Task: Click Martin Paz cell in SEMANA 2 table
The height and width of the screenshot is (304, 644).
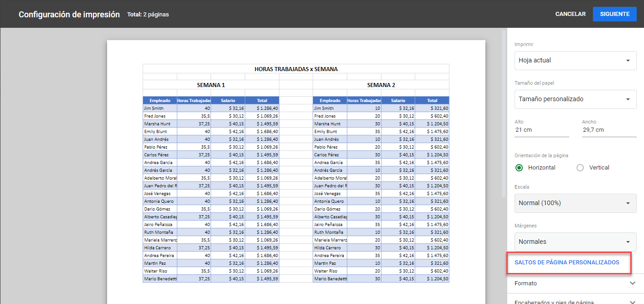Action: [330, 263]
